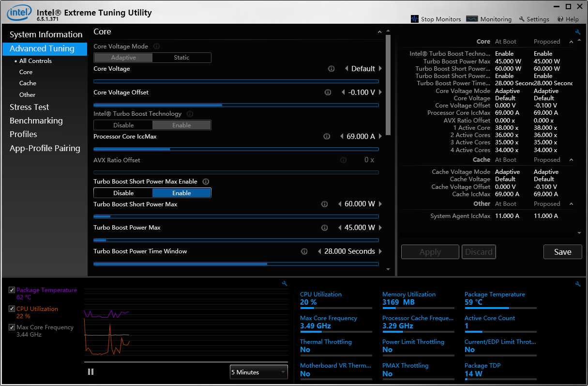Open wrench settings of monitor tiles panel
This screenshot has width=588, height=386.
click(578, 284)
